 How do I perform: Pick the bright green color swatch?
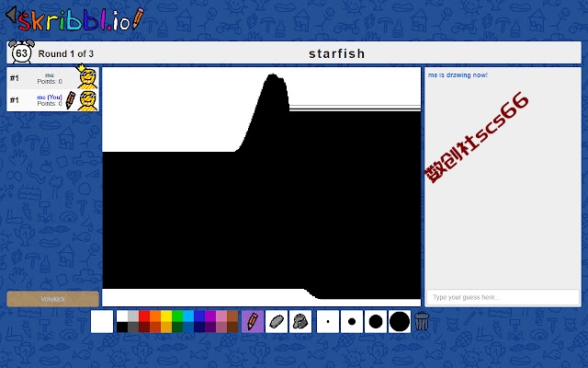[x=177, y=316]
